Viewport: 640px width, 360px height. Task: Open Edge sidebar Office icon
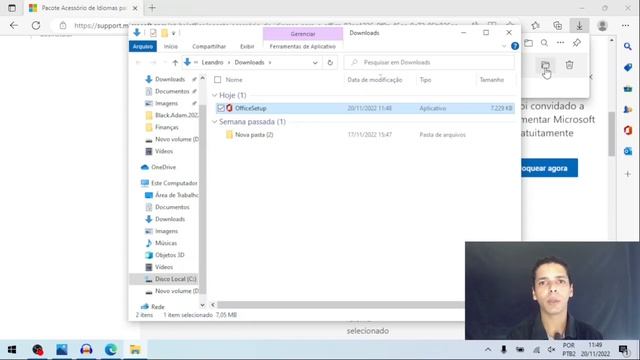click(x=628, y=130)
